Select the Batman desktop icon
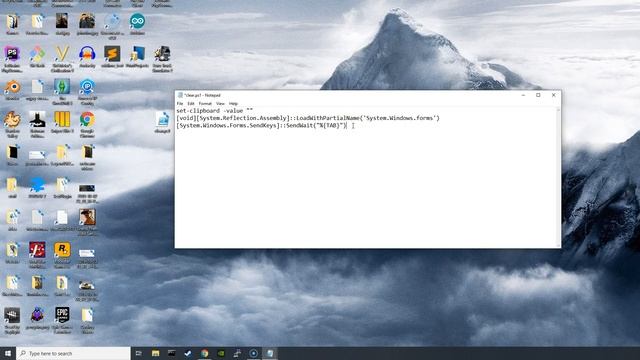640x360 pixels. [x=37, y=124]
